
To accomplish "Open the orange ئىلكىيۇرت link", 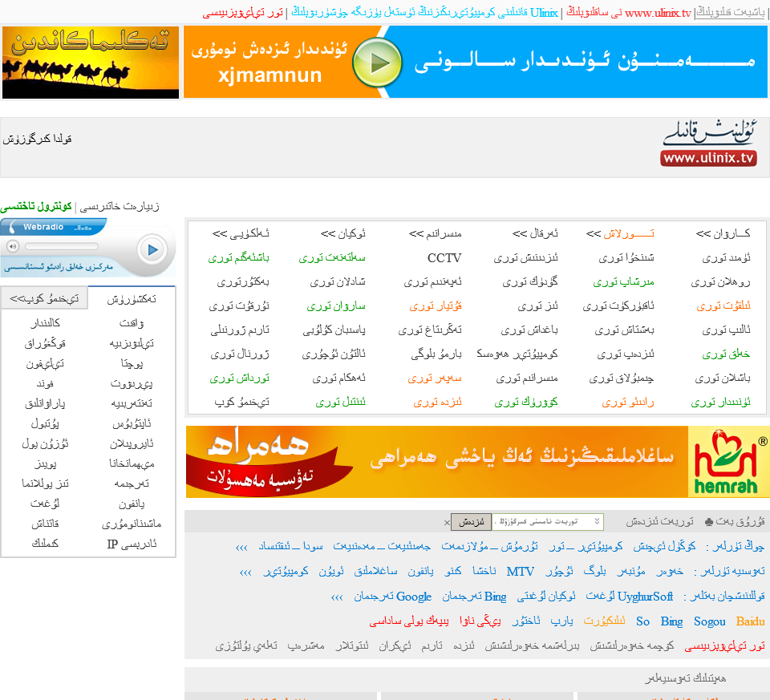I will click(605, 621).
